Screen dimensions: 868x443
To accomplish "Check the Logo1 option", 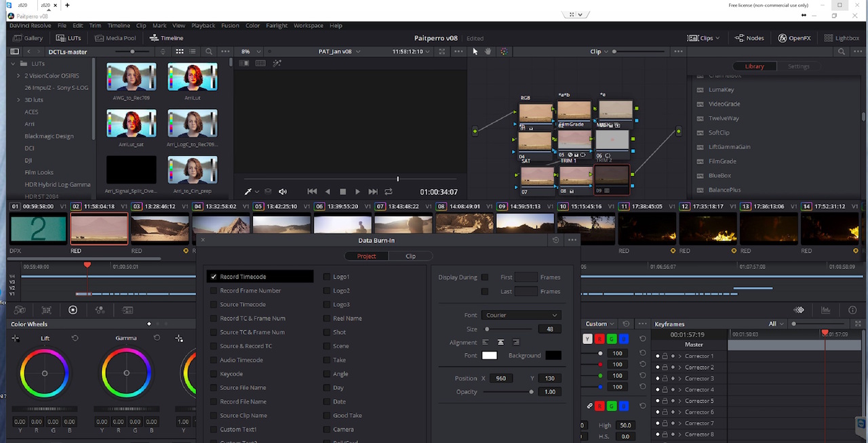I will click(327, 276).
